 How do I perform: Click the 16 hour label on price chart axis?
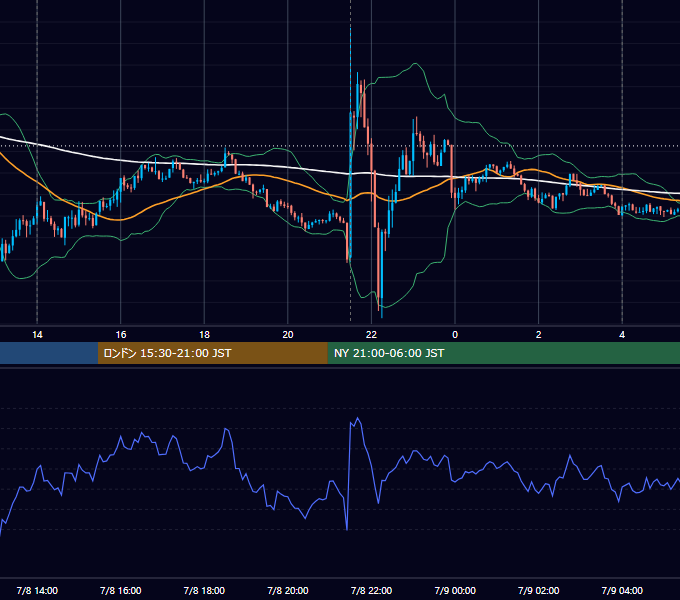click(x=121, y=335)
